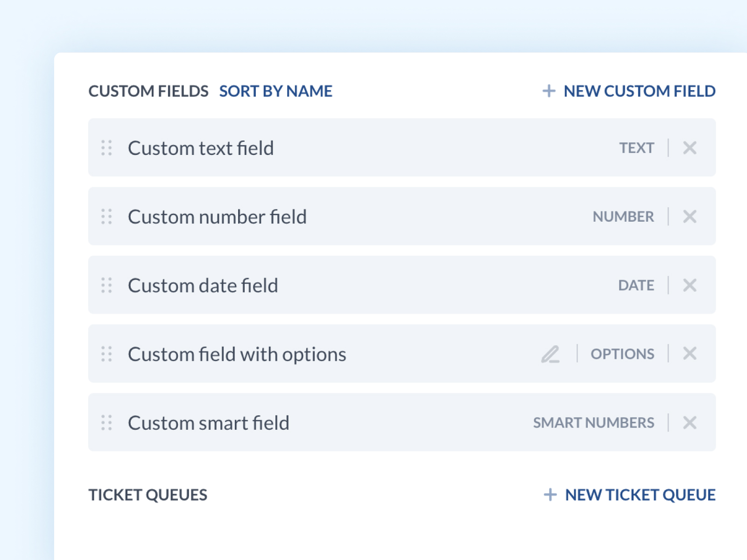Viewport: 747px width, 560px height.
Task: Sort custom fields by name
Action: coord(275,91)
